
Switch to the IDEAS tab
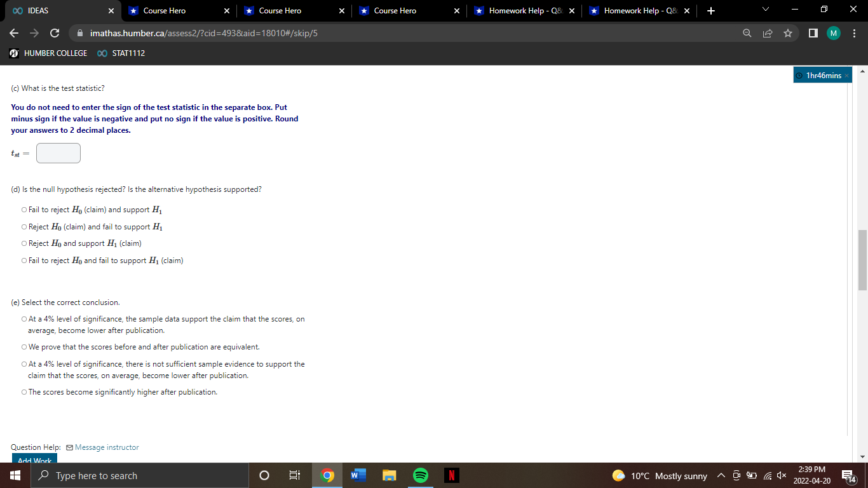point(61,11)
